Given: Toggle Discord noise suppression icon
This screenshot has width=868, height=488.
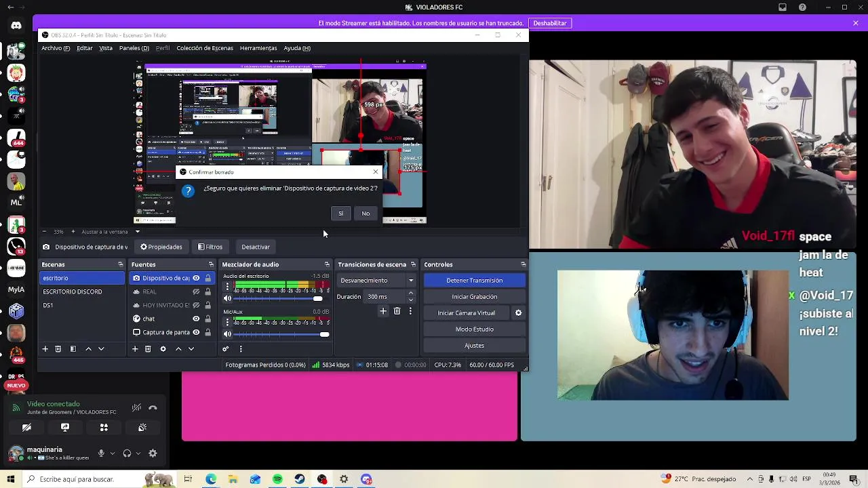Looking at the screenshot, I should (x=136, y=408).
